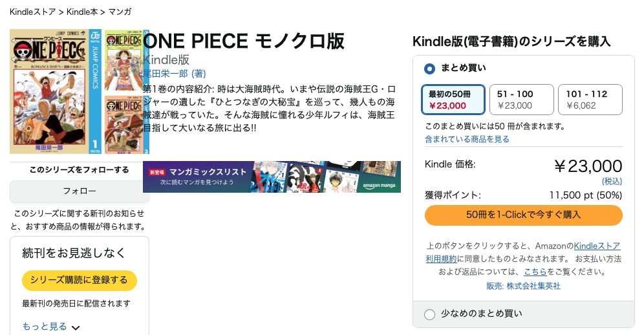Open the ONE PIECE volume 1 cover image
Screen dimensions: 644x335
[56, 91]
